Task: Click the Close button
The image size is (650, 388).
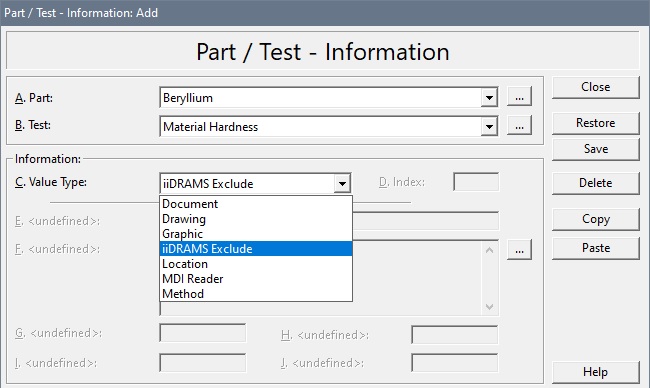Action: [596, 87]
